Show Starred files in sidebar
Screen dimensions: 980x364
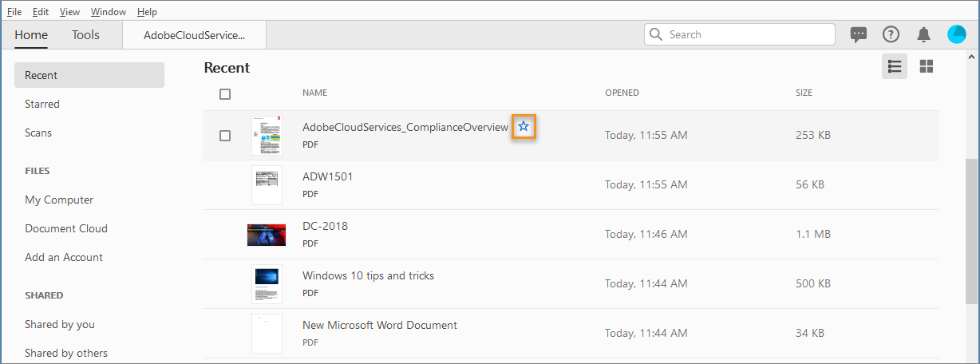[x=42, y=104]
